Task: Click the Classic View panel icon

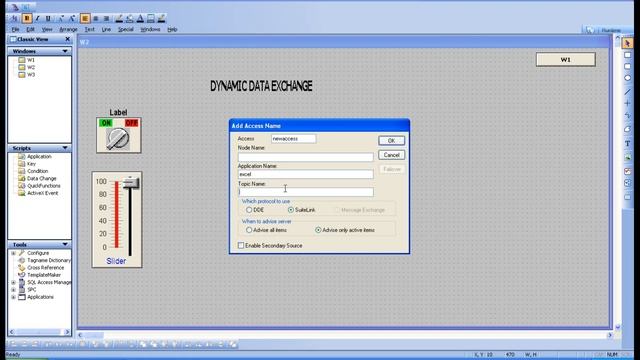Action: coord(13,39)
